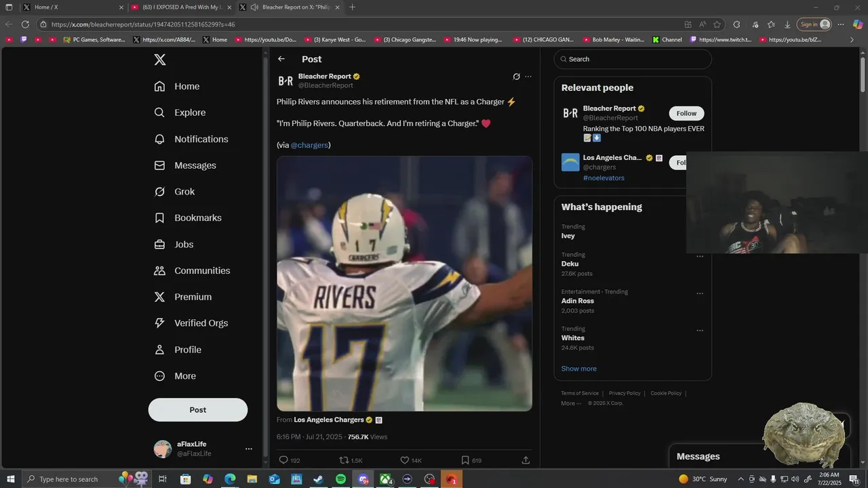
Task: Click the Sign in profile button
Action: click(814, 24)
